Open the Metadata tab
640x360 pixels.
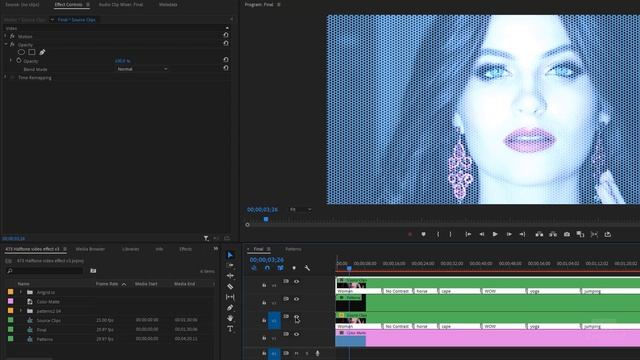(x=168, y=4)
